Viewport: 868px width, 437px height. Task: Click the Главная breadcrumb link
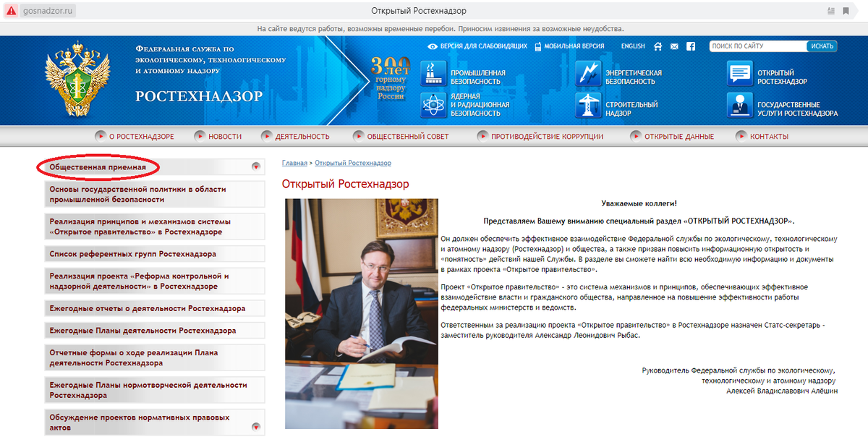(294, 164)
